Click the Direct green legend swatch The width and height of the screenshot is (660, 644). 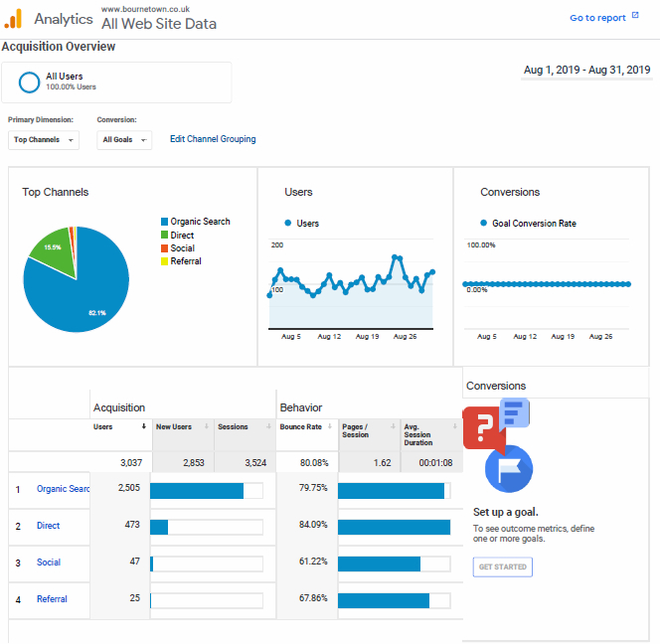point(165,235)
